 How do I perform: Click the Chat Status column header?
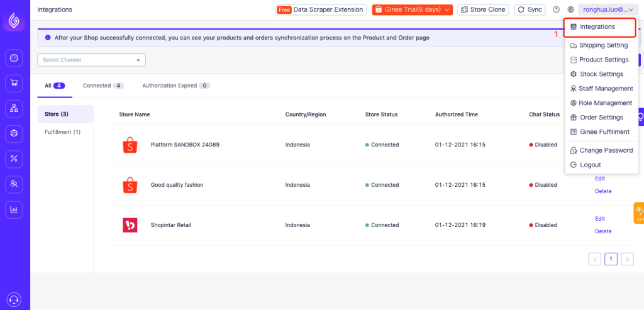point(544,114)
